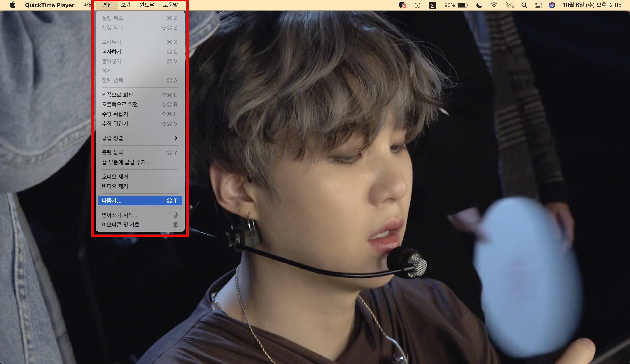Screen dimensions: 630x364
Task: Close the open 편집 menu
Action: [107, 5]
